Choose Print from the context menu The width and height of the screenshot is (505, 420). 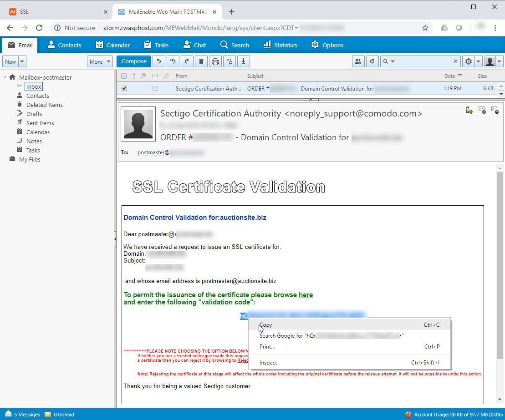click(349, 347)
